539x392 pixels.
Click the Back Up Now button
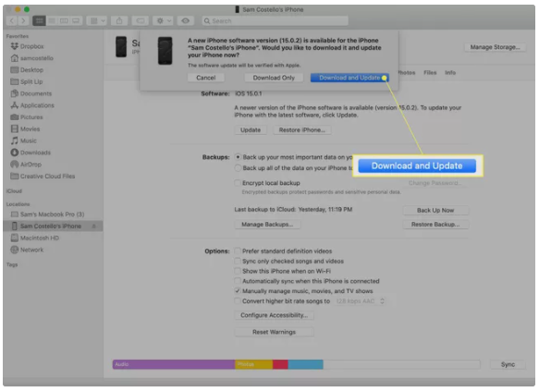pos(435,210)
